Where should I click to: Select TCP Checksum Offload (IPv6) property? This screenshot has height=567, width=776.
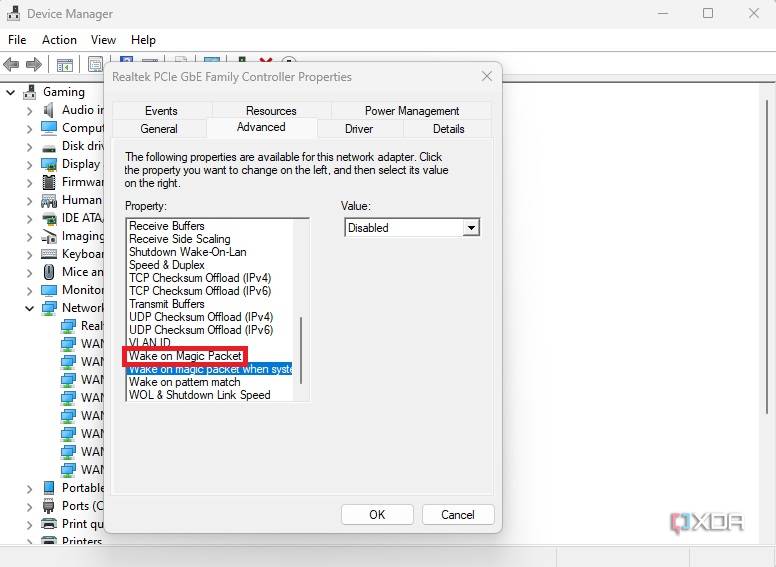coord(200,291)
